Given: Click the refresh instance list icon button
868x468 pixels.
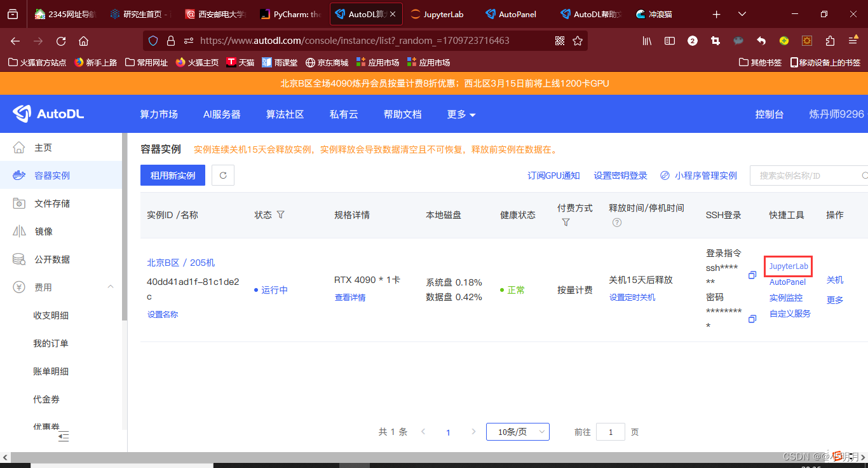Looking at the screenshot, I should (x=223, y=175).
